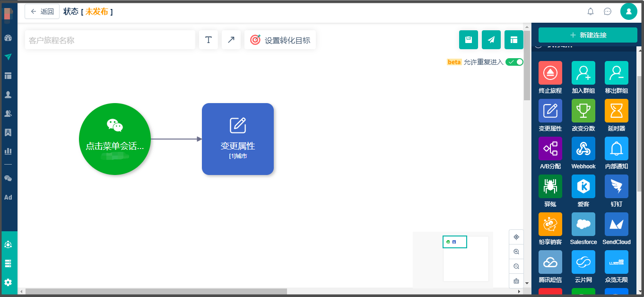This screenshot has width=644, height=297.
Task: Open bar chart analytics sidebar icon
Action: click(x=8, y=151)
